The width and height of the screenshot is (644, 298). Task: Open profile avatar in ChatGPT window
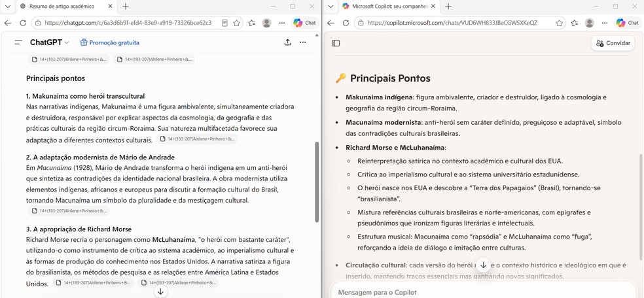coord(266,23)
